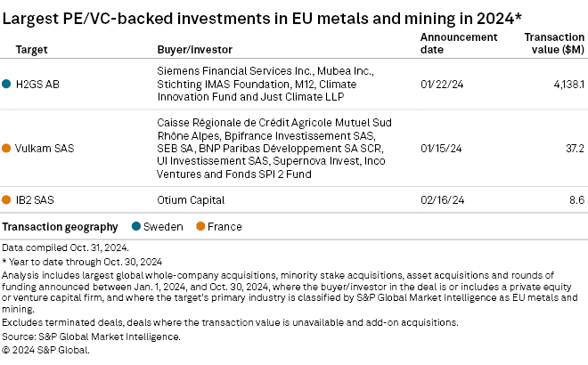Select the H2GS AB target name
The width and height of the screenshot is (588, 365).
[x=37, y=85]
